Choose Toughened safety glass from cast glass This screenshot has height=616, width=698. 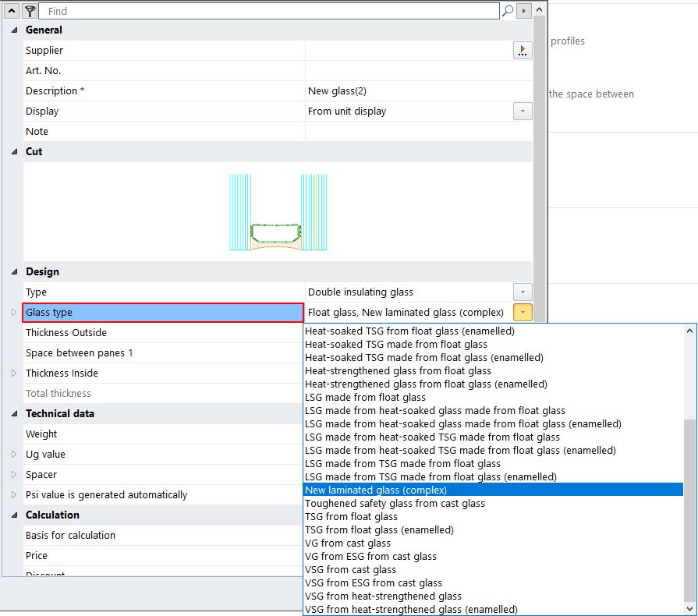coord(395,504)
